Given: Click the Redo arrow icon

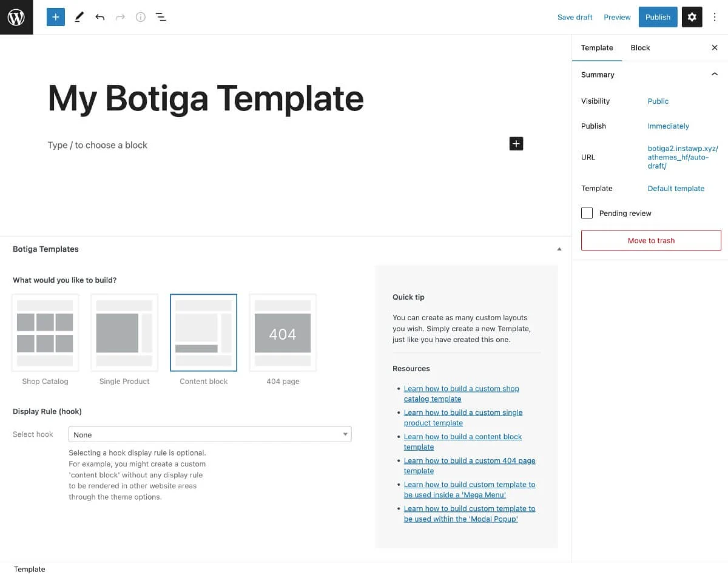Looking at the screenshot, I should point(120,17).
